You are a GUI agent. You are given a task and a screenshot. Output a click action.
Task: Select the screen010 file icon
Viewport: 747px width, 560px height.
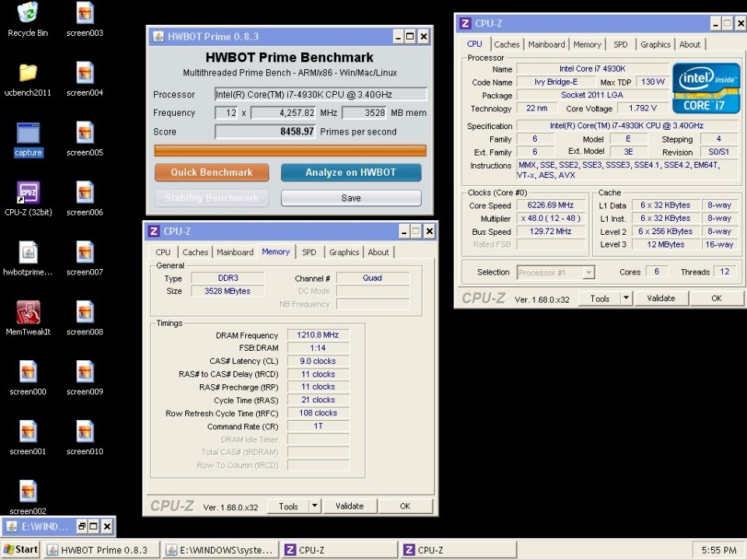tap(85, 432)
